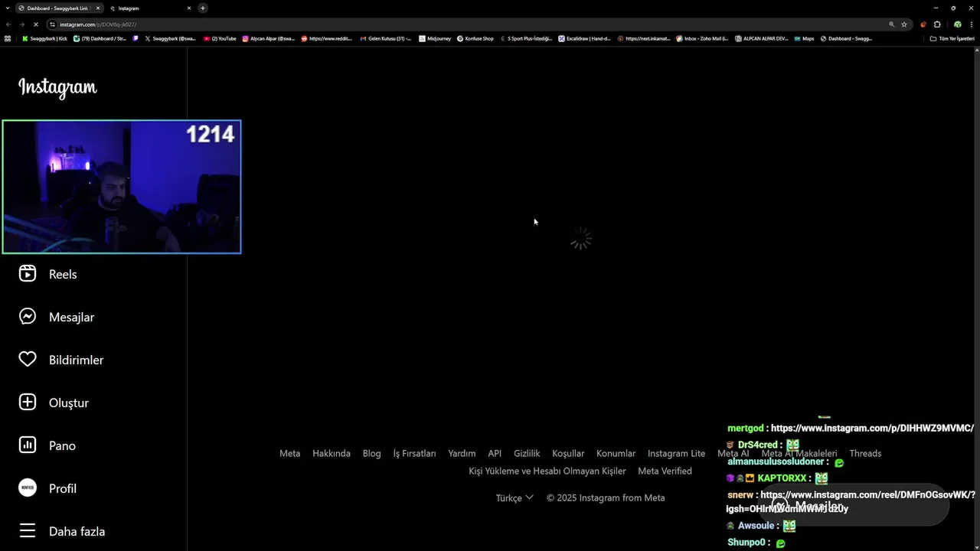980x551 pixels.
Task: Expand the tab search dropdown arrow
Action: point(7,8)
